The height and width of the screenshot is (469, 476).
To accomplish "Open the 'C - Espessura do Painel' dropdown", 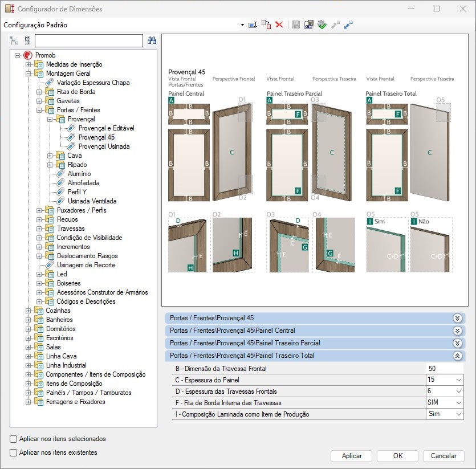I will tap(459, 380).
